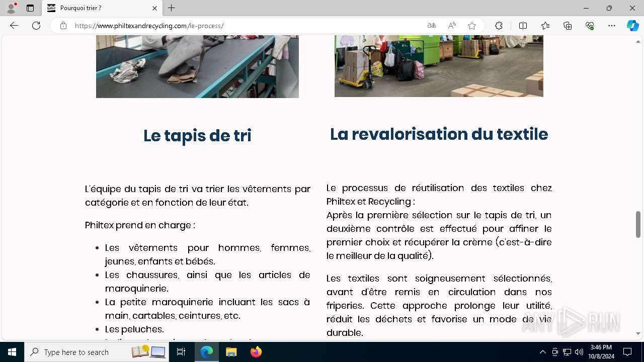Viewport: 644px width, 362px height.
Task: Open the notifications center icon
Action: tap(628, 352)
